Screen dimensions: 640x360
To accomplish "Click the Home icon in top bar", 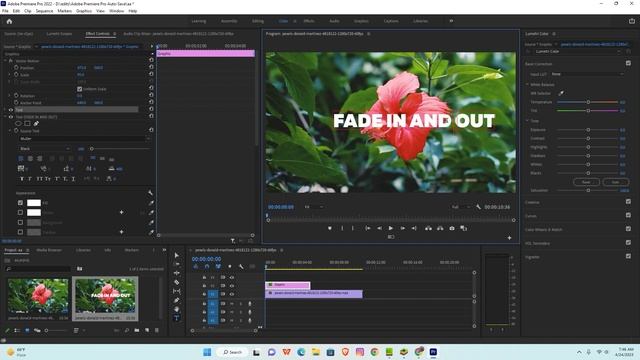I will [x=9, y=21].
